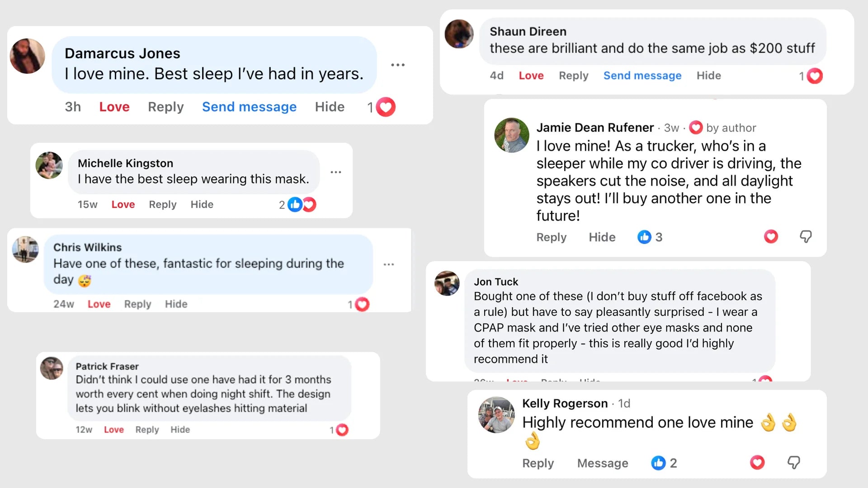Hide Jamie Dean Rufener's comment
This screenshot has width=868, height=488.
602,237
